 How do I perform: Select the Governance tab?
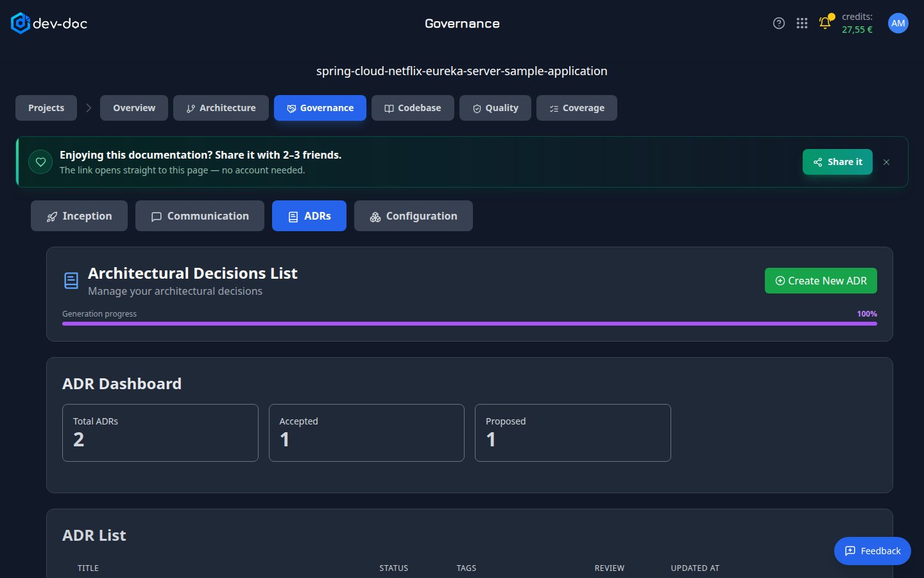pos(320,108)
